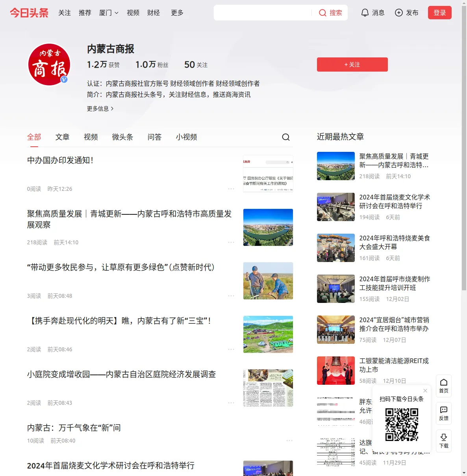Open more options for 携手奔赴现代化 article
467x476 pixels.
pos(231,349)
